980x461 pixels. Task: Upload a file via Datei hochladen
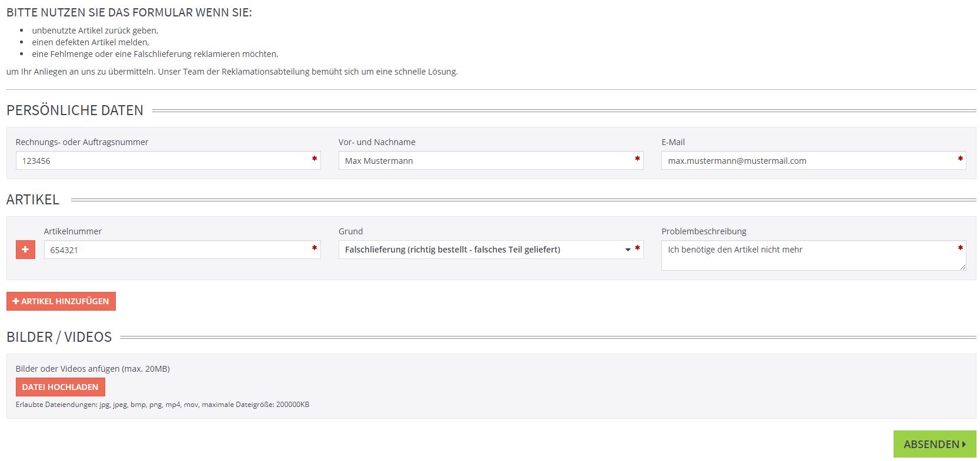point(61,387)
